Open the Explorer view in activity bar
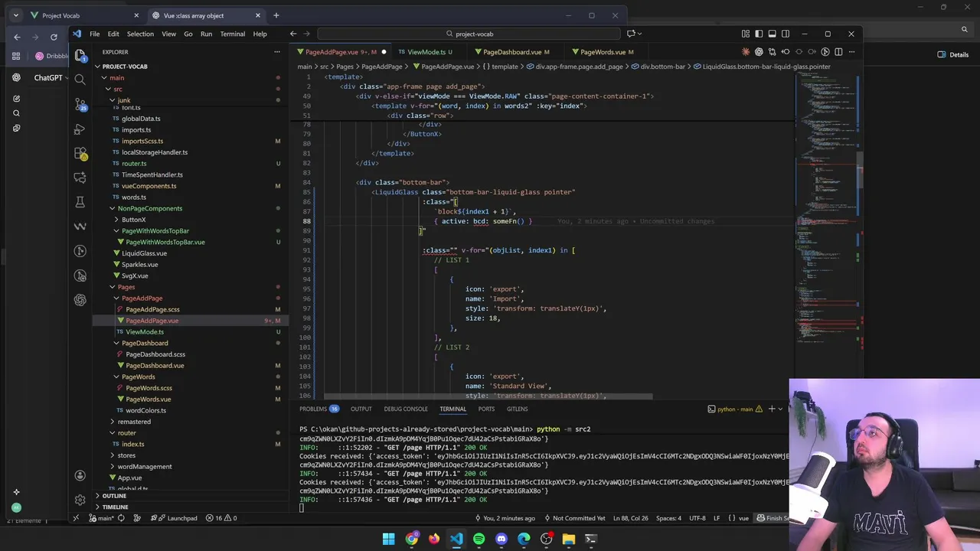This screenshot has height=551, width=980. tap(80, 56)
